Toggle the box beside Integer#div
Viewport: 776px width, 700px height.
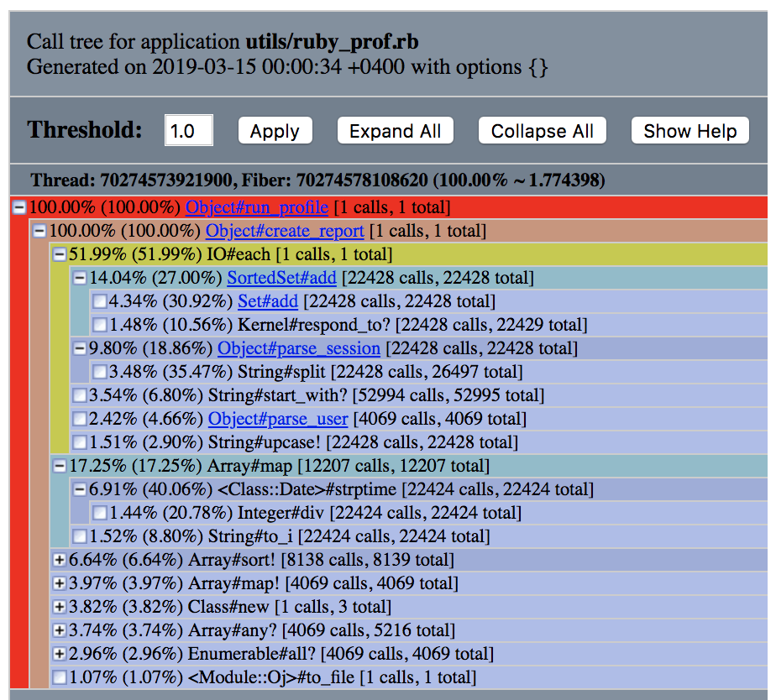tap(100, 514)
